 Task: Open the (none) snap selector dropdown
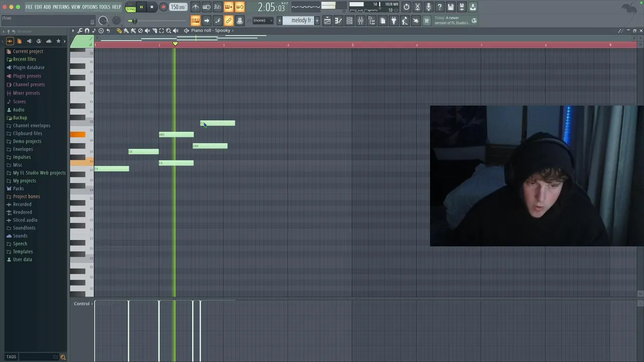tap(263, 21)
